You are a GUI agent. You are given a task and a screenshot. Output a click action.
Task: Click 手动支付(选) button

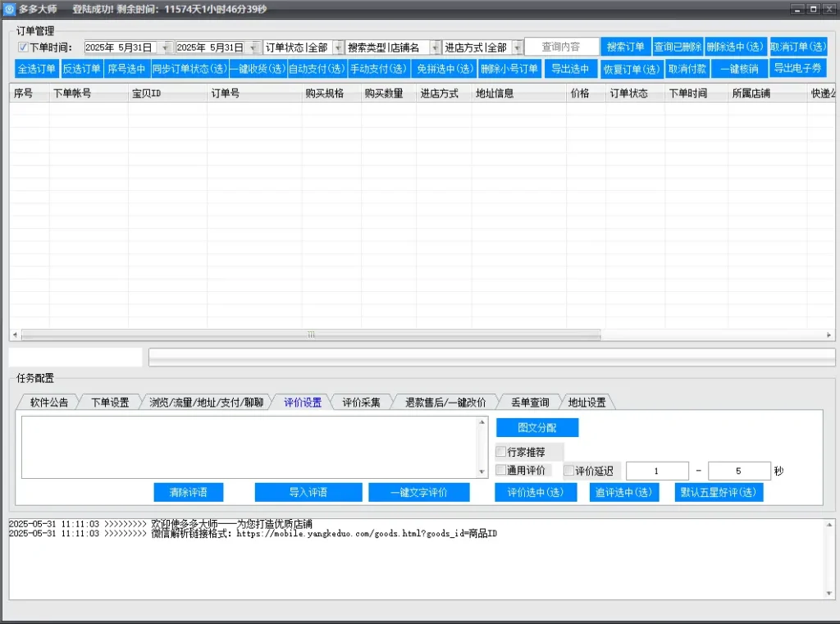(x=378, y=69)
